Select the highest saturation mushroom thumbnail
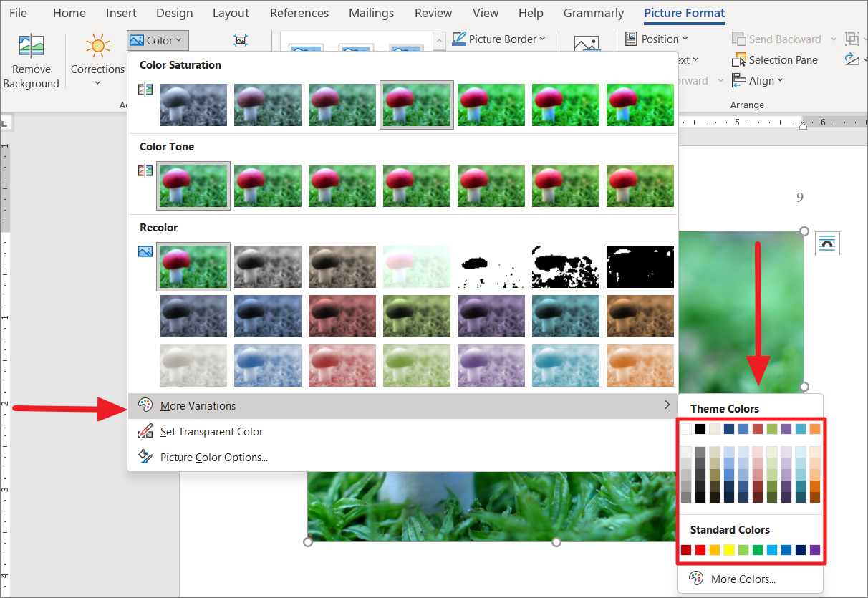Screen dimensions: 868x598 coord(640,104)
